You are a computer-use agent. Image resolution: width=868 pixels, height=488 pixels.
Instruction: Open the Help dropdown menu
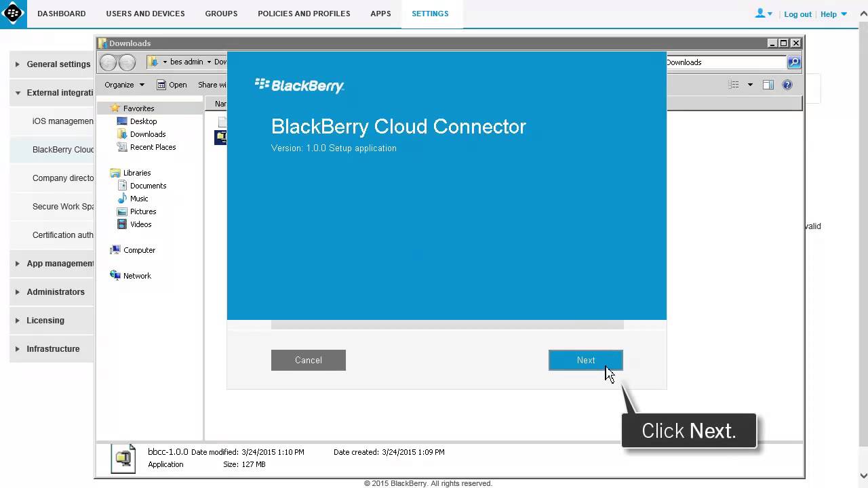click(833, 14)
